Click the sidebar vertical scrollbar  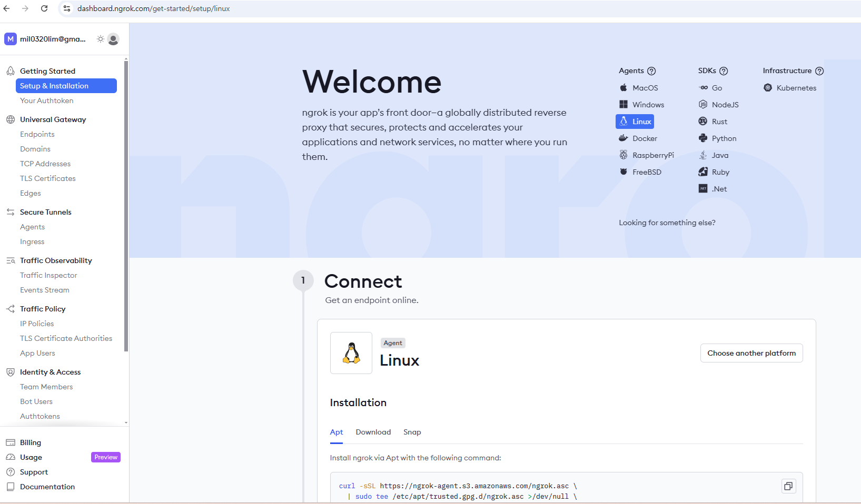(126, 206)
